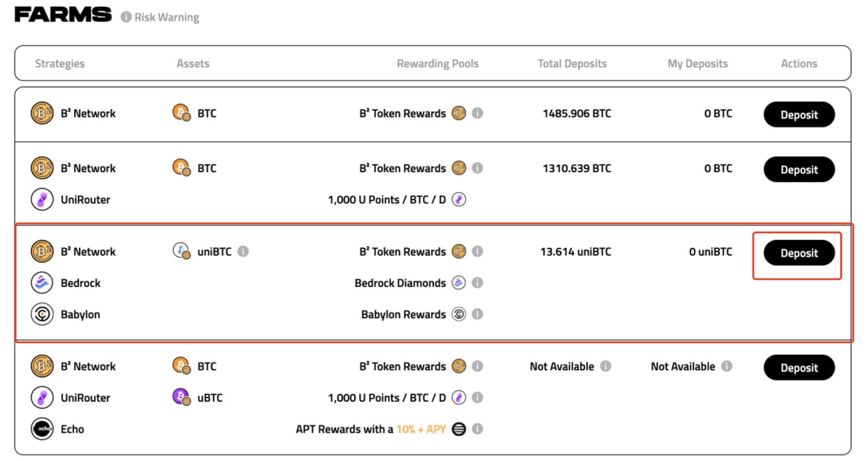Open B² Token Rewards info in 1485.906 BTC row
Image resolution: width=868 pixels, height=461 pixels.
tap(477, 114)
